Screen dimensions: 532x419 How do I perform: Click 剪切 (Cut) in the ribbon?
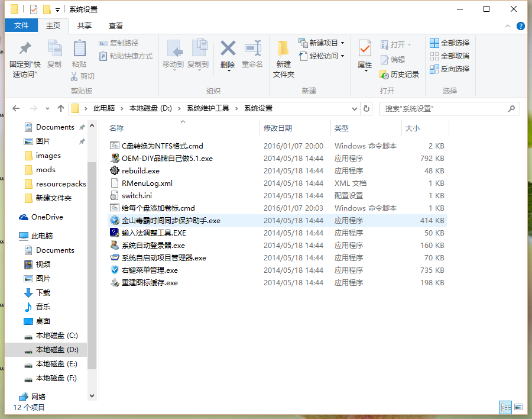pos(84,76)
